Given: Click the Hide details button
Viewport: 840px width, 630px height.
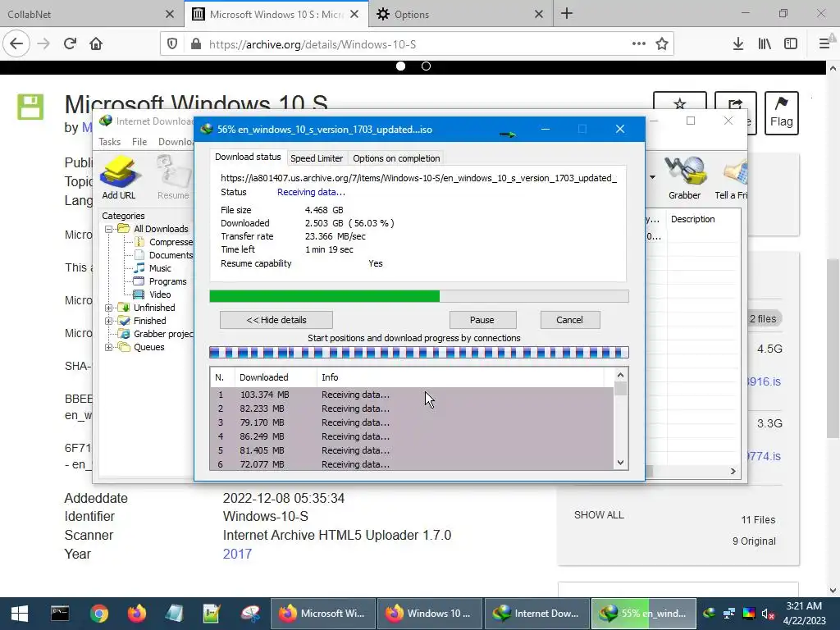Looking at the screenshot, I should pyautogui.click(x=276, y=320).
